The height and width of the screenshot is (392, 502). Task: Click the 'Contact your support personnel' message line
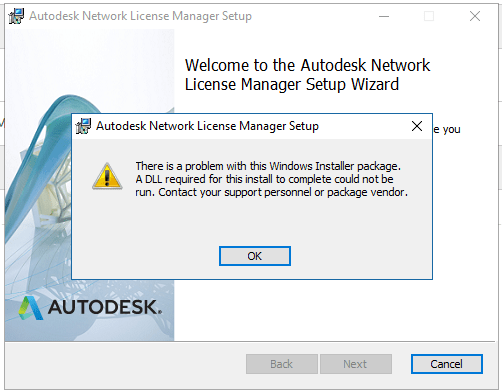[x=271, y=192]
